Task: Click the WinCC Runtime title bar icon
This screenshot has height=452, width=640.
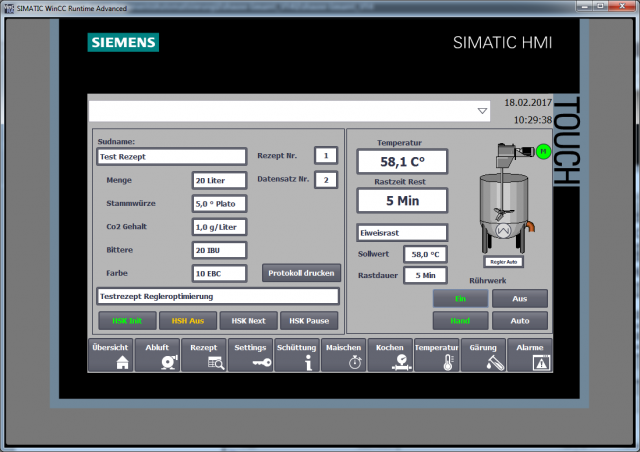Action: [x=9, y=8]
